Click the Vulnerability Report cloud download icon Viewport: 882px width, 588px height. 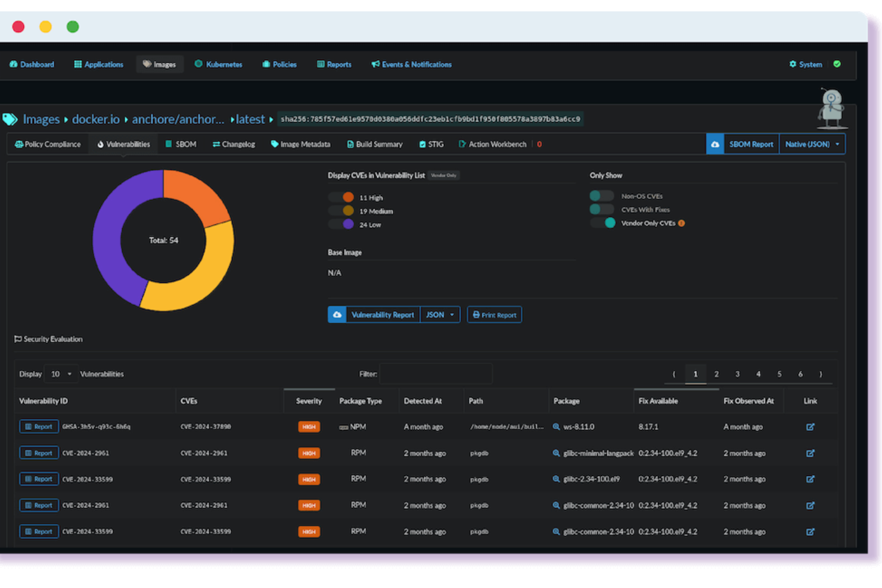coord(337,315)
